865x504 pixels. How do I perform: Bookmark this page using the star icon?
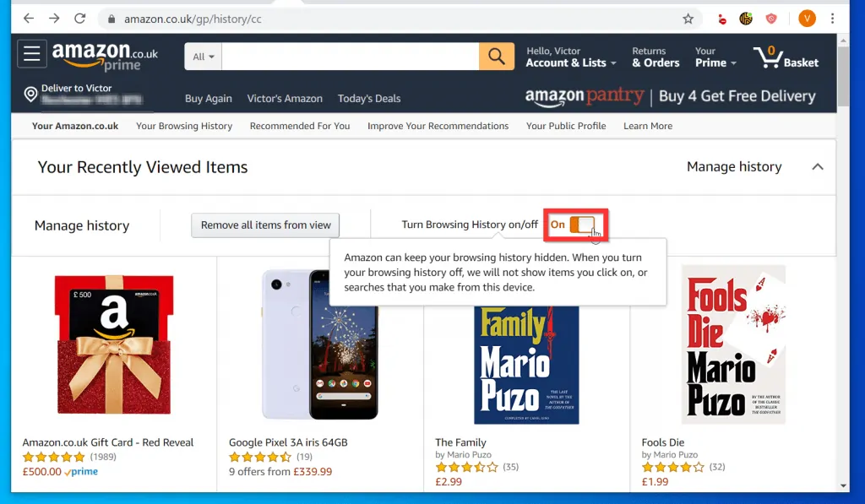coord(688,18)
